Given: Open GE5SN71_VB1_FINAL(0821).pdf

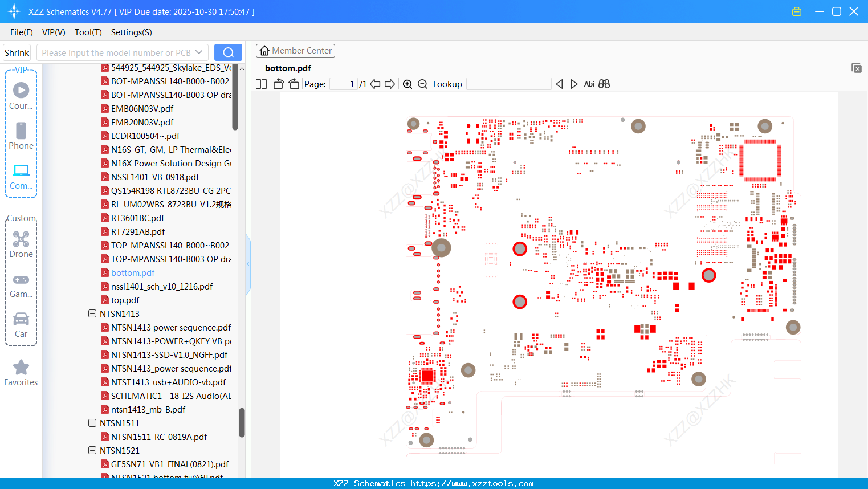Looking at the screenshot, I should (170, 464).
